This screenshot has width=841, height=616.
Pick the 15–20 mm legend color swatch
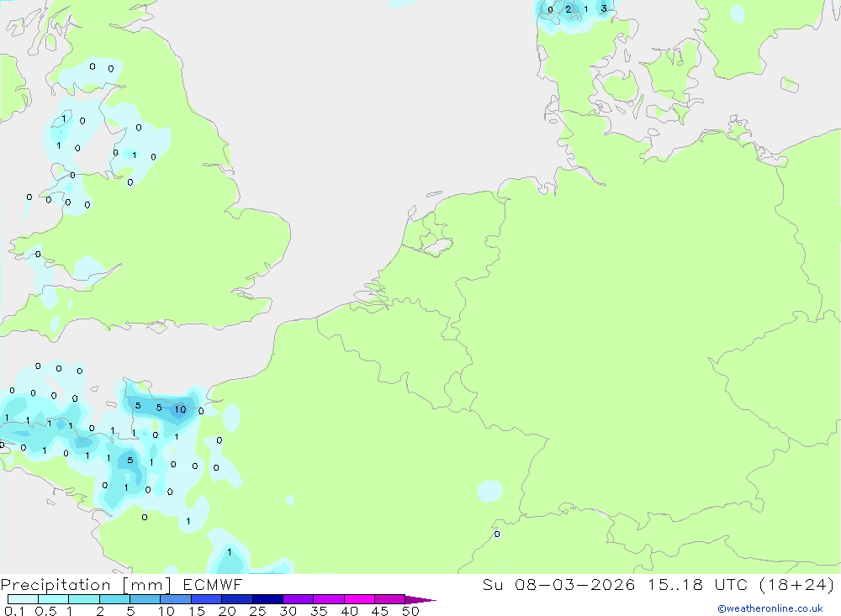tap(206, 599)
